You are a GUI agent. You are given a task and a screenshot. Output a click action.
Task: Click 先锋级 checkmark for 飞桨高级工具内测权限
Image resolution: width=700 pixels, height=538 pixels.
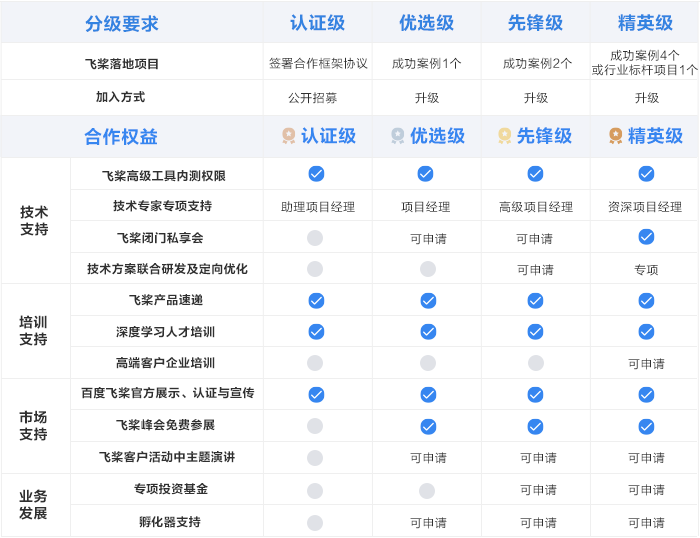(x=535, y=174)
